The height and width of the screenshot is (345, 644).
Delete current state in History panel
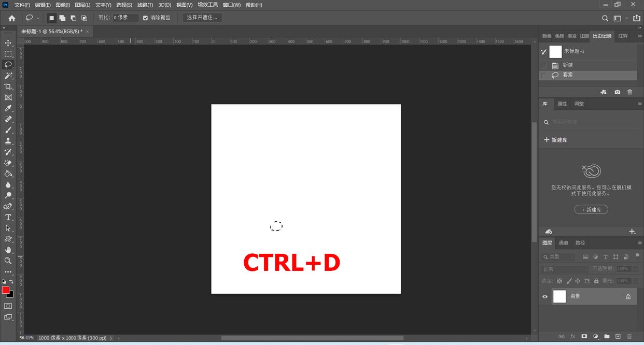pos(629,92)
